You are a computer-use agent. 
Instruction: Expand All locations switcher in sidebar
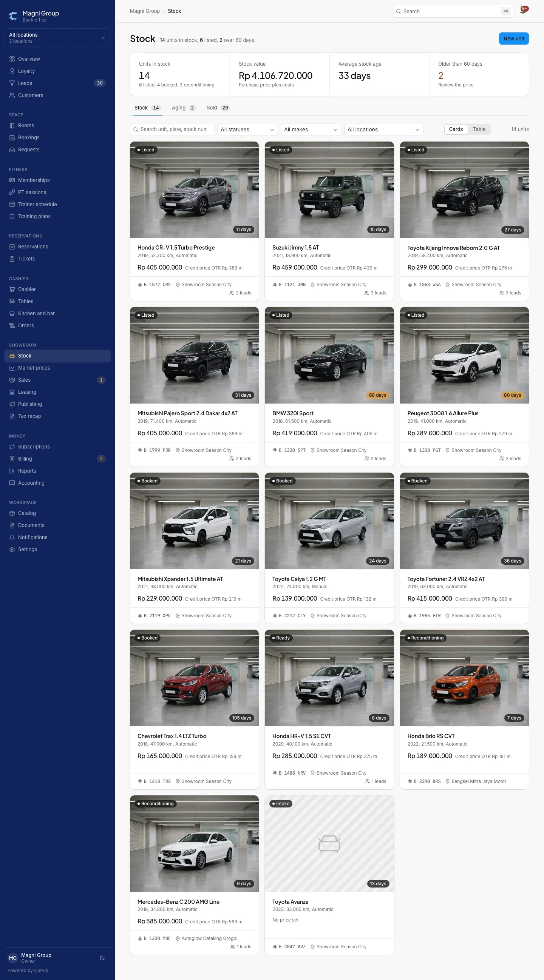click(57, 38)
